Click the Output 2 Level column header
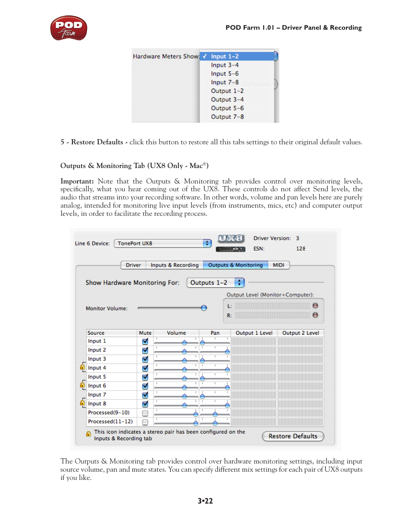This screenshot has width=411, height=532. 300,333
